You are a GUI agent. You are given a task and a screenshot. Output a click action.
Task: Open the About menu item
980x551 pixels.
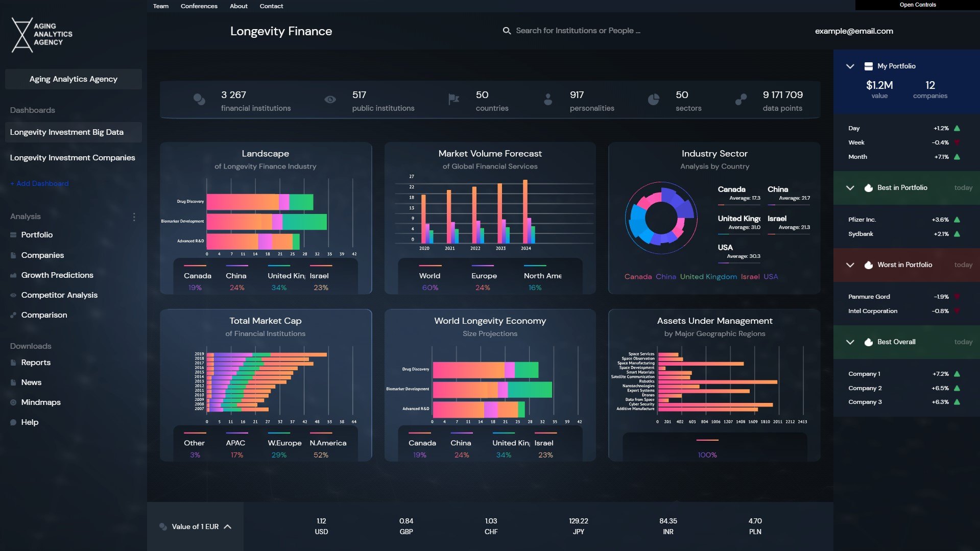click(238, 6)
